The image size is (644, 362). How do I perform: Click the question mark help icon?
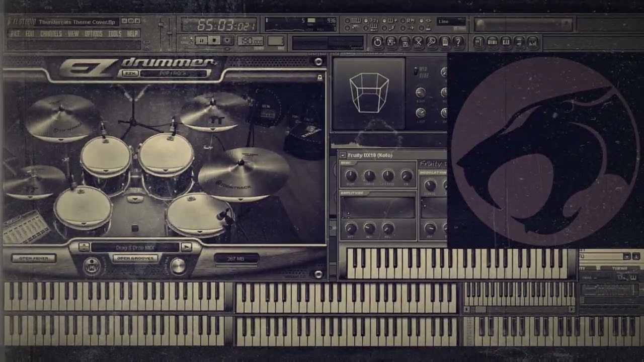pos(458,42)
